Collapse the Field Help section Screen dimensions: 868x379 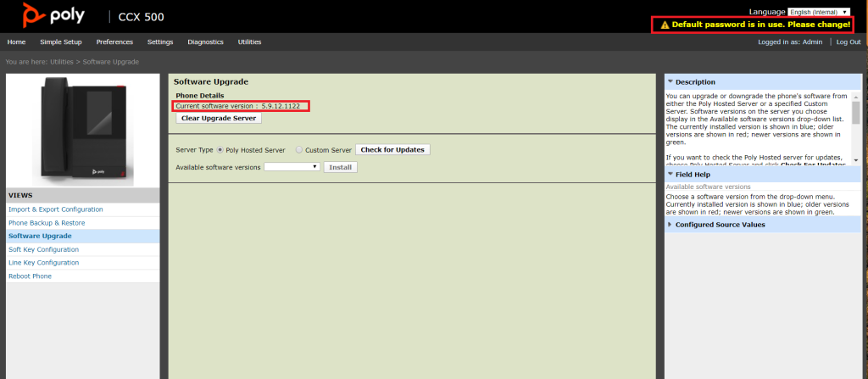tap(670, 174)
